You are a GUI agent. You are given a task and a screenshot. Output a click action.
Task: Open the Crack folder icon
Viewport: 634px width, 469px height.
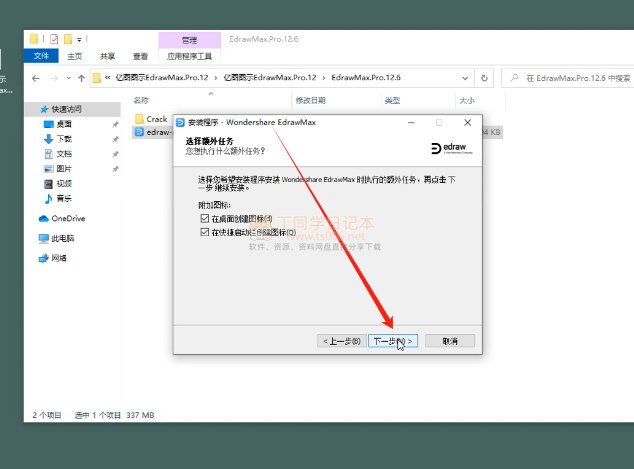point(139,119)
